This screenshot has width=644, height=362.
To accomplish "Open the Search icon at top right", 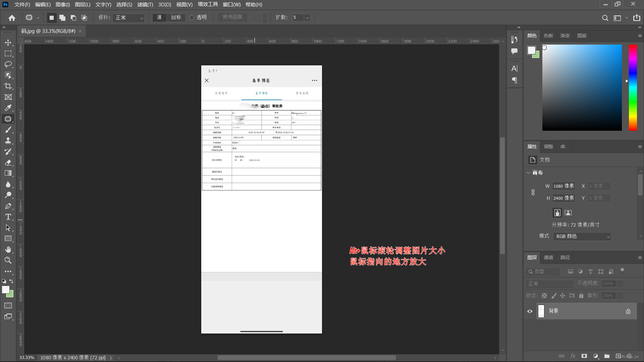I will 605,18.
